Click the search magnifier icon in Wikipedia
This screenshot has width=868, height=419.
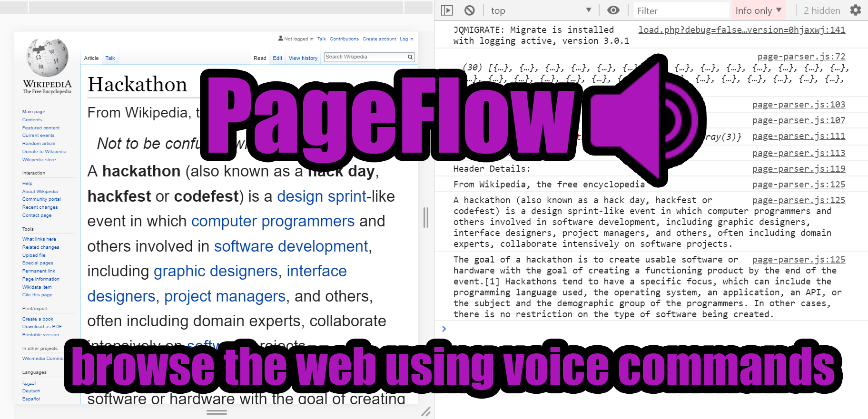410,57
